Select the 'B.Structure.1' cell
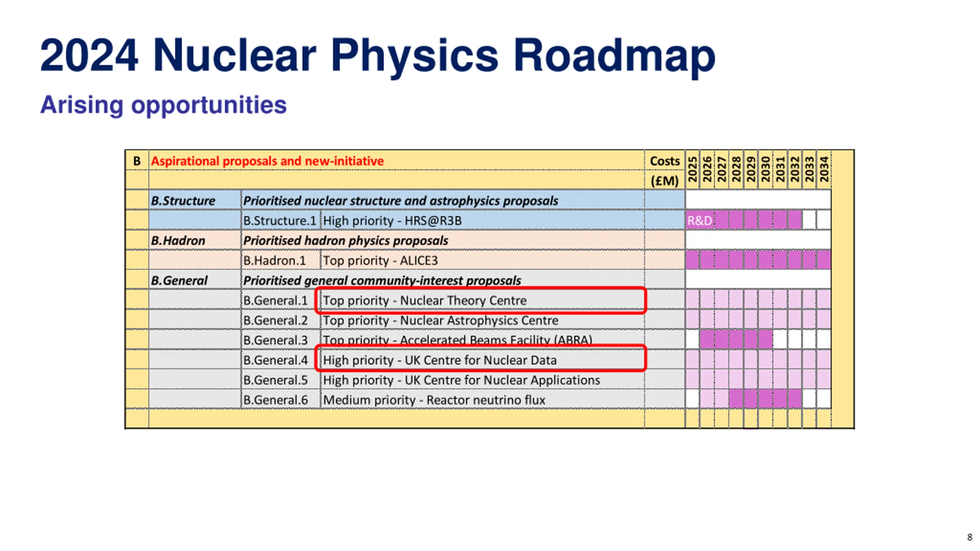Image resolution: width=980 pixels, height=551 pixels. coord(280,221)
